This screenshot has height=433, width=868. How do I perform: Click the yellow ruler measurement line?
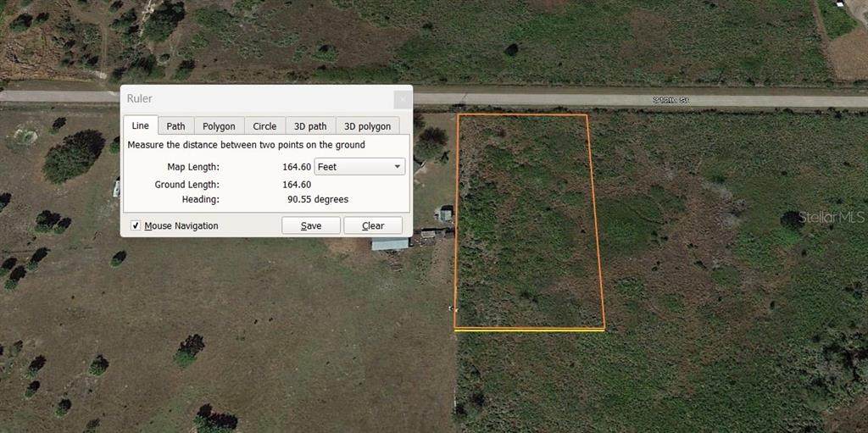[x=529, y=330]
